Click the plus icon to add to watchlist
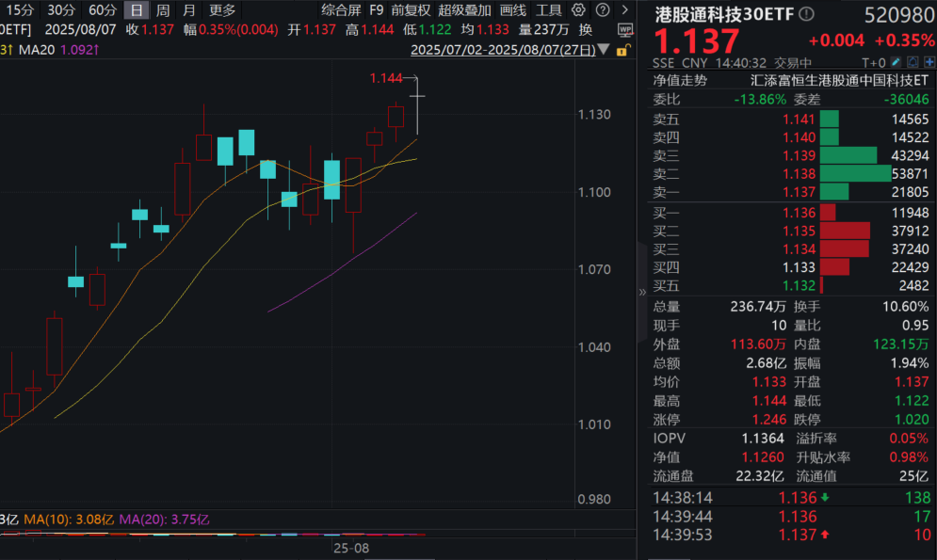This screenshot has width=937, height=560. (x=930, y=62)
